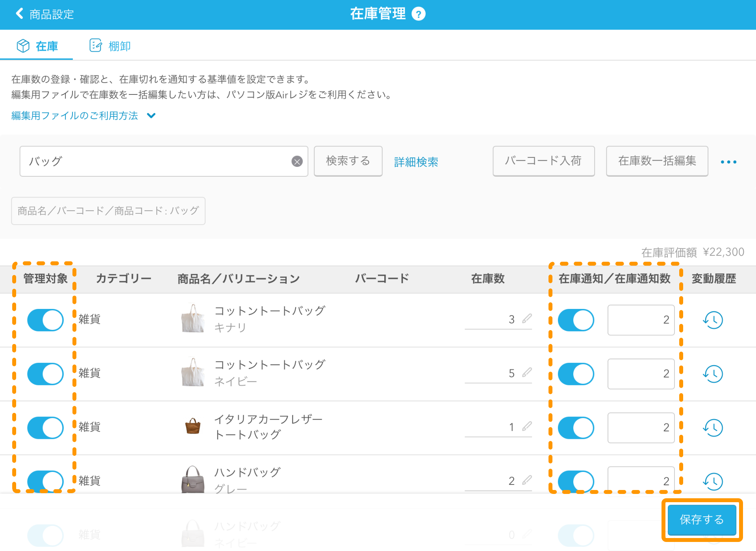Screen dimensions: 756x551
Task: Toggle 在庫通知 switch for コットントートバッグ キナリ
Action: 576,320
